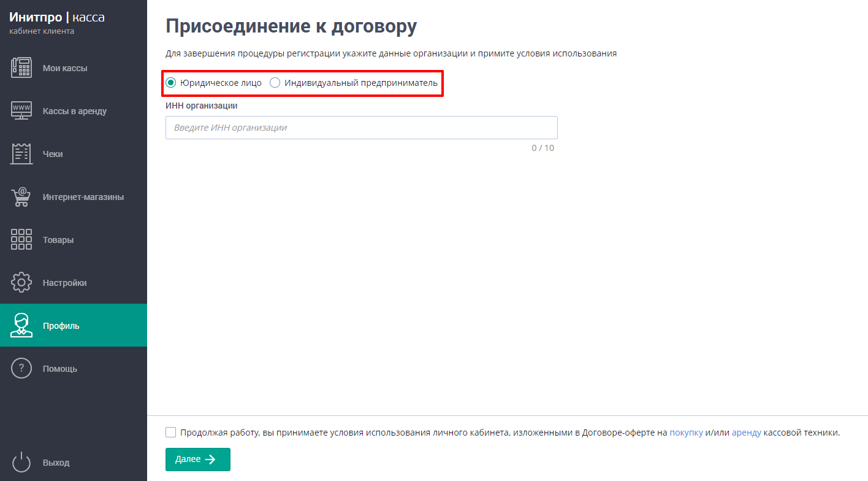The image size is (868, 481).
Task: Click the Присоединение к договору heading
Action: coord(291,26)
